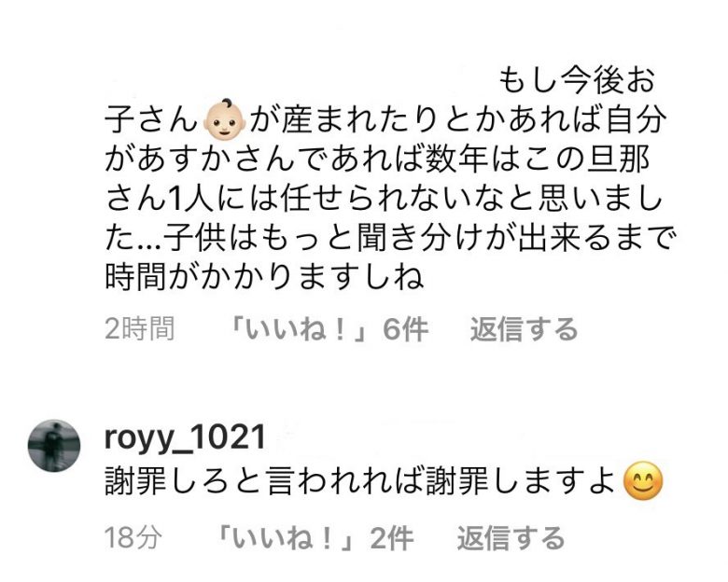Image resolution: width=728 pixels, height=582 pixels.
Task: Reply to the first comment with 返信する
Action: (x=524, y=329)
